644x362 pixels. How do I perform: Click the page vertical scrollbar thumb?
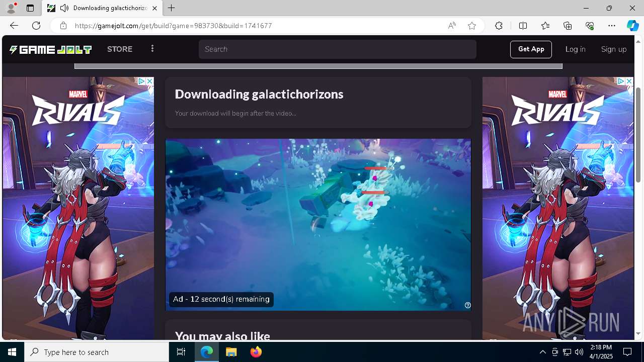coord(638,135)
